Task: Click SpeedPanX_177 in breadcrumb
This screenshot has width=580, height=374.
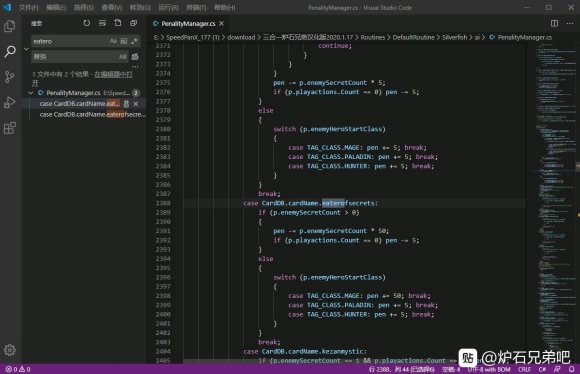Action: [193, 37]
